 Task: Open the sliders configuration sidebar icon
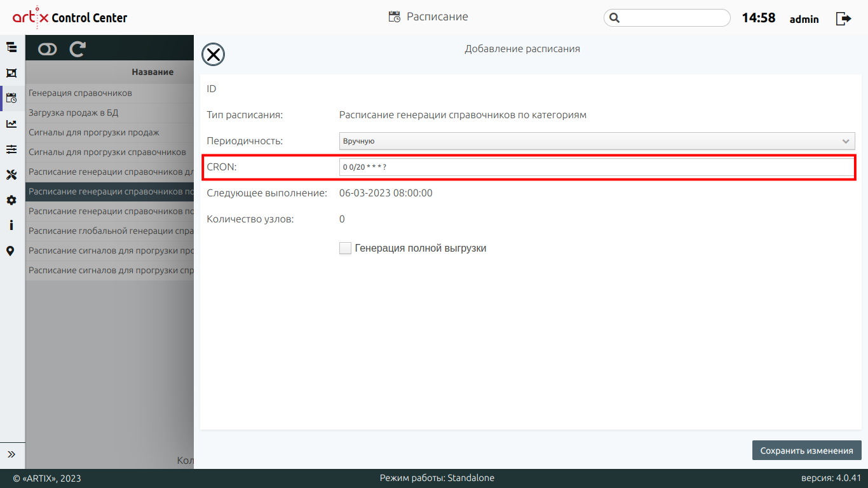(x=11, y=149)
